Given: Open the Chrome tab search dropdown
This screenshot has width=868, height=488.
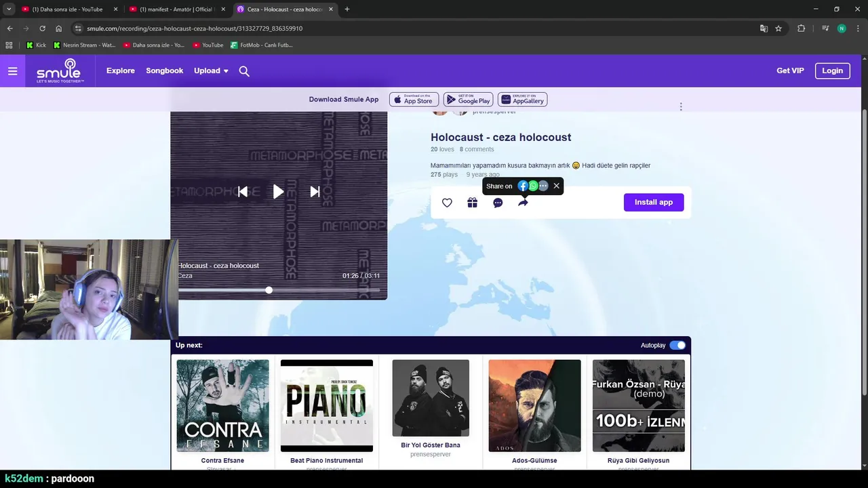Looking at the screenshot, I should coord(9,9).
